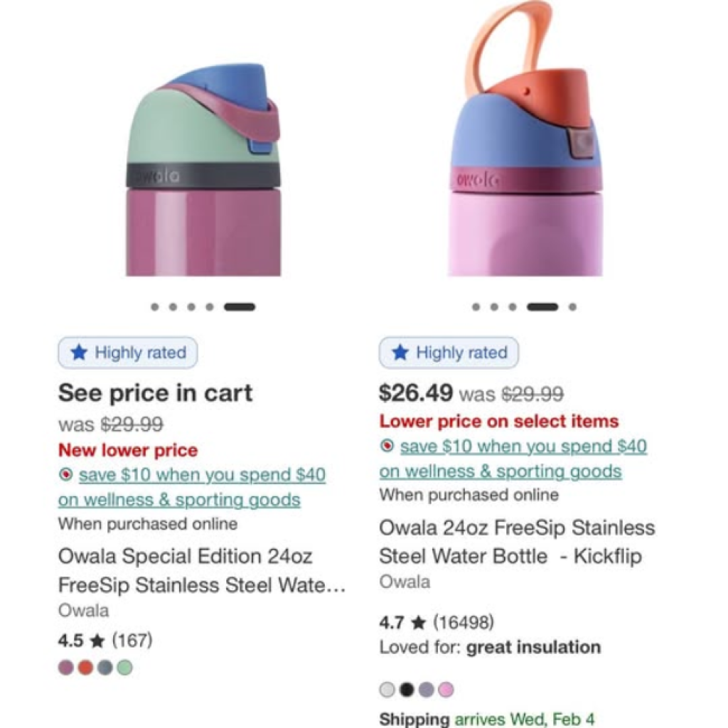This screenshot has width=728, height=728.
Task: Click the star beside the 4.7 rating
Action: point(419,623)
